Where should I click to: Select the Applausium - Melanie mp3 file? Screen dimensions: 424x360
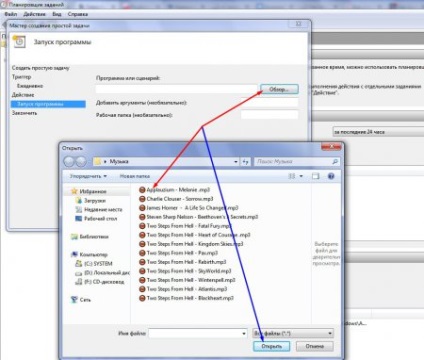pos(174,190)
